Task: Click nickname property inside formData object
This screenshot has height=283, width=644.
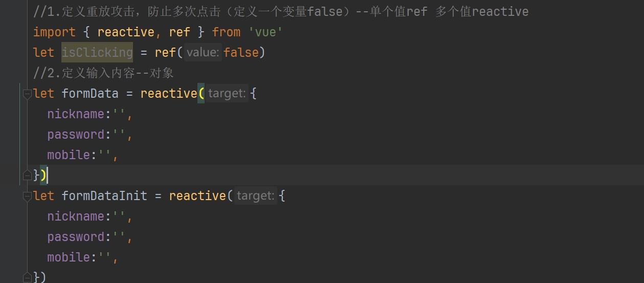Action: click(x=76, y=114)
